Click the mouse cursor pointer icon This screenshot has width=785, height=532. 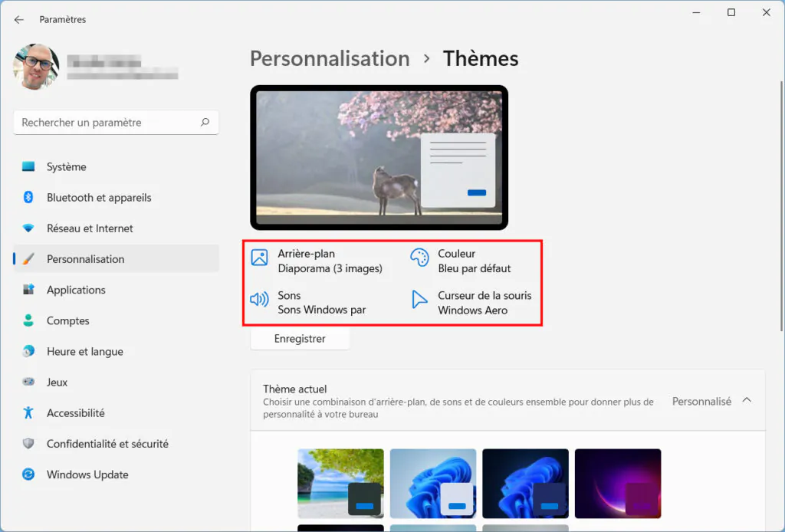pos(419,299)
